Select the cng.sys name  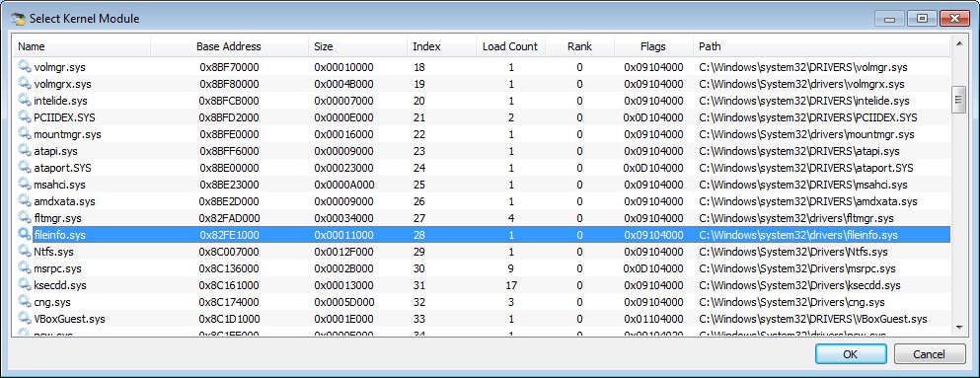click(52, 302)
